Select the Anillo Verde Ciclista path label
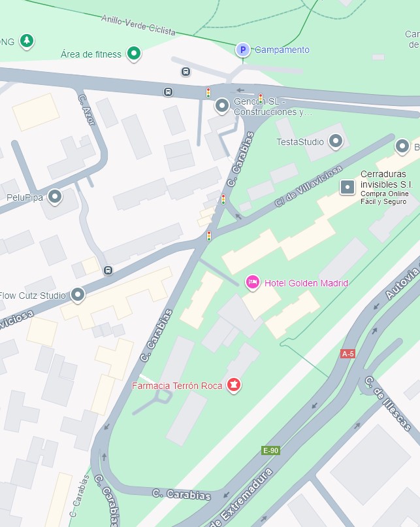Image resolution: width=420 pixels, height=527 pixels. (x=138, y=25)
